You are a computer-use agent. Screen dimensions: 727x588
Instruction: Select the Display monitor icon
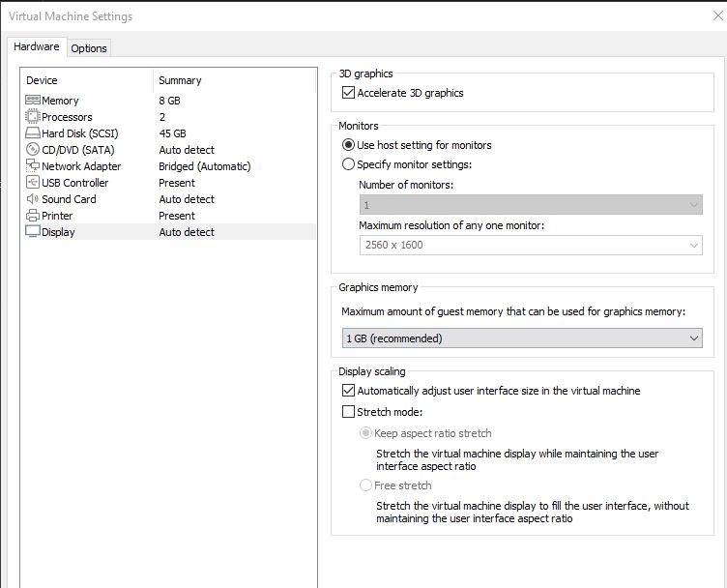coord(33,231)
